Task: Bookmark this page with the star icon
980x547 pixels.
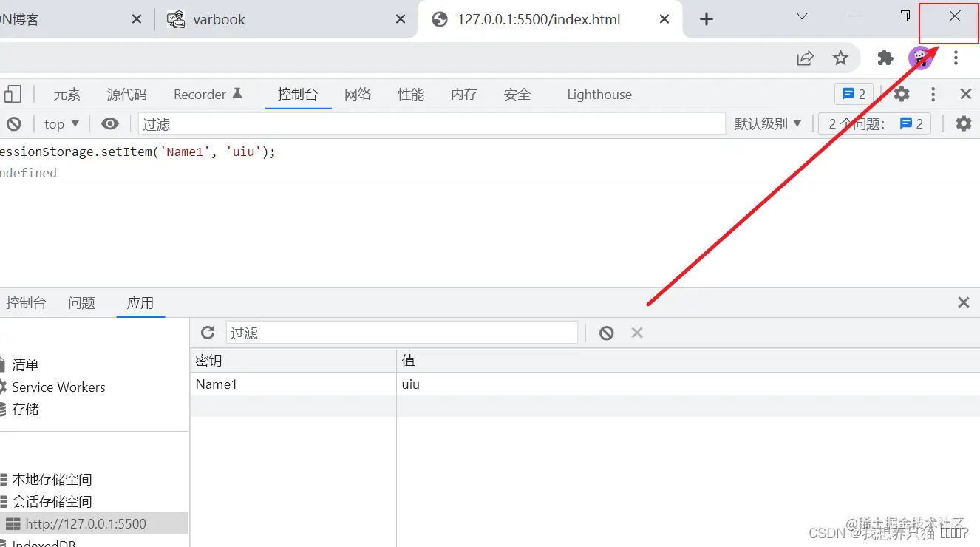Action: (840, 58)
